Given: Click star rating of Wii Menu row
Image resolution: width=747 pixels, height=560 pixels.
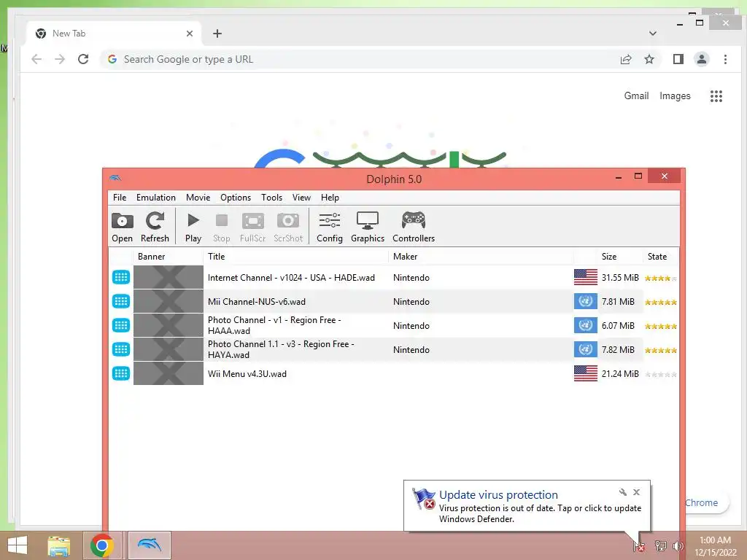Looking at the screenshot, I should (660, 374).
